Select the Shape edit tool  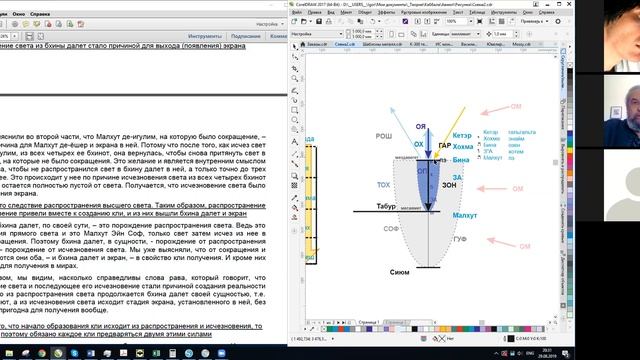[295, 57]
